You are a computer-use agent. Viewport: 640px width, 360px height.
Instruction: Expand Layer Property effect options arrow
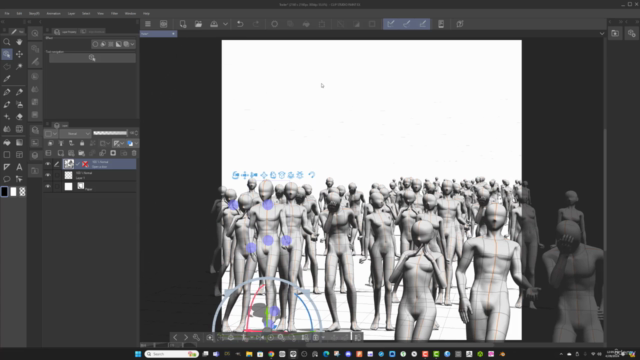point(132,44)
